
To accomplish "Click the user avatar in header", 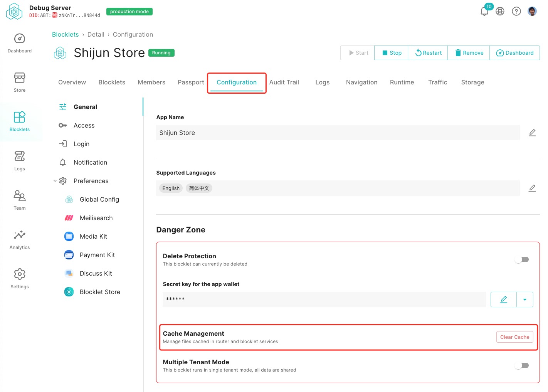I will click(x=532, y=11).
